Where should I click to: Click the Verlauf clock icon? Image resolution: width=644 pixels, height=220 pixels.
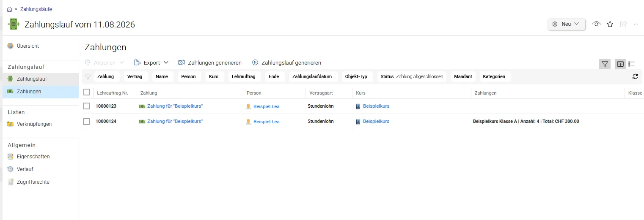pyautogui.click(x=10, y=169)
